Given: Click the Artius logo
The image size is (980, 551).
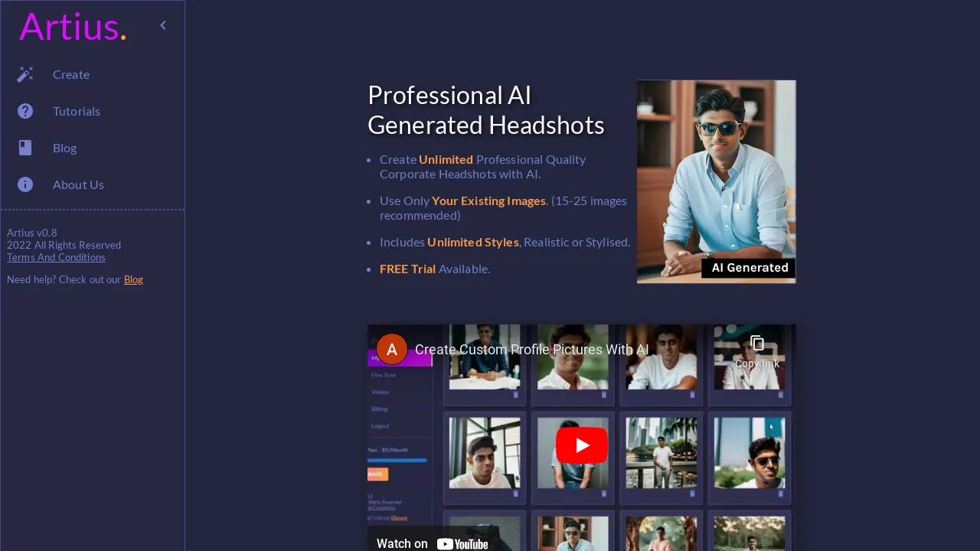Looking at the screenshot, I should point(73,26).
